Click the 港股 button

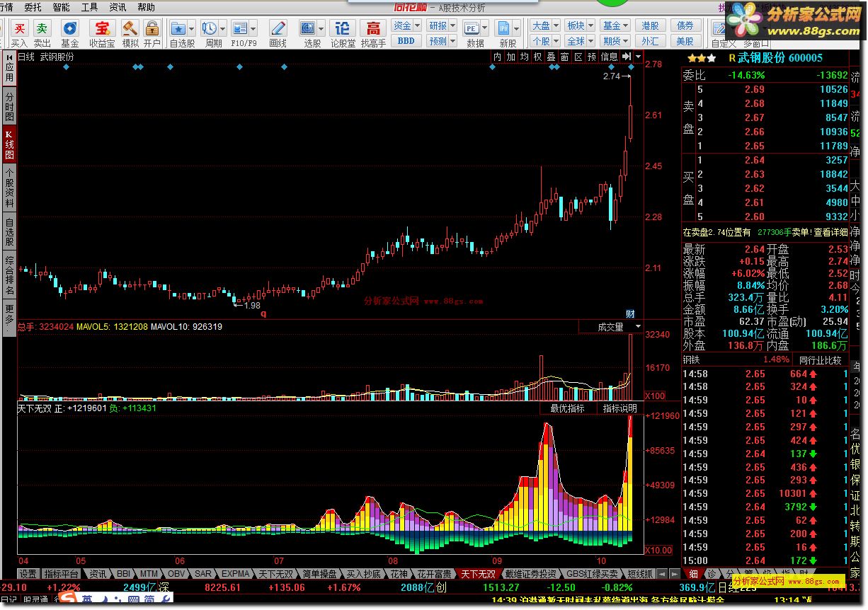pos(650,25)
